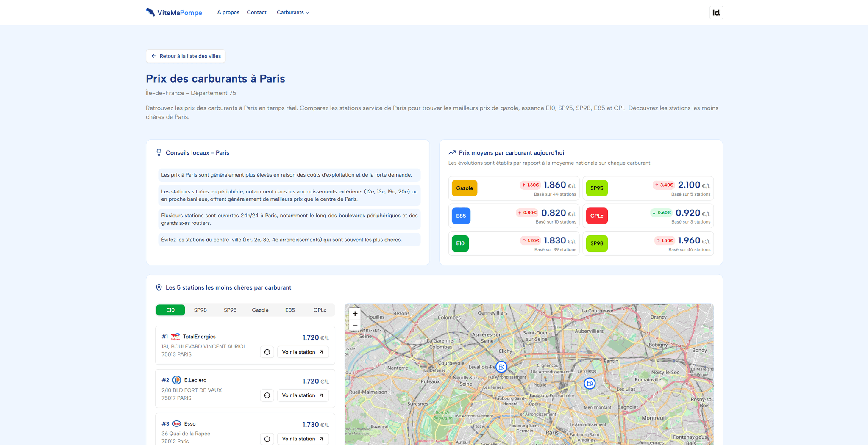Expand the Carburants dropdown menu
Viewport: 868px width, 445px height.
pyautogui.click(x=292, y=13)
